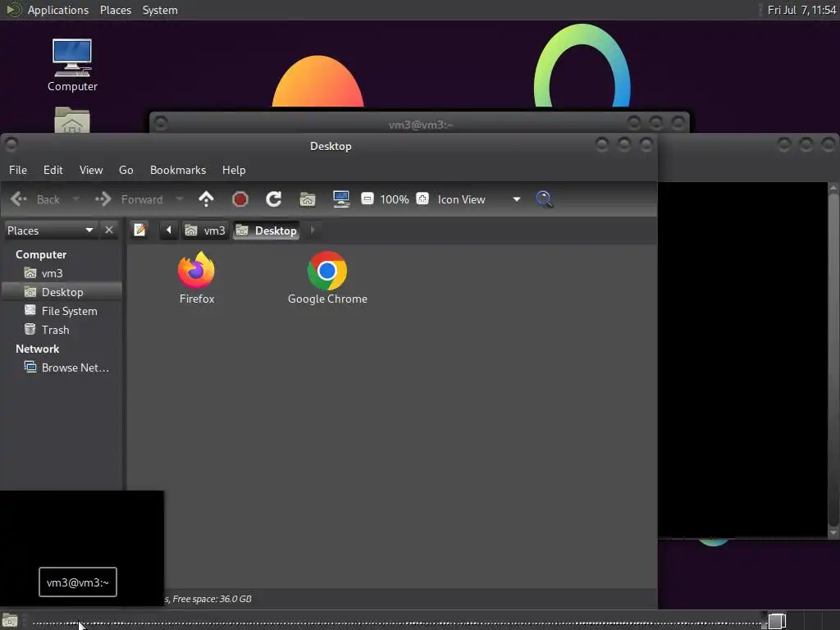Click the home folder desktop icon
Viewport: 840px width, 630px height.
coord(72,120)
